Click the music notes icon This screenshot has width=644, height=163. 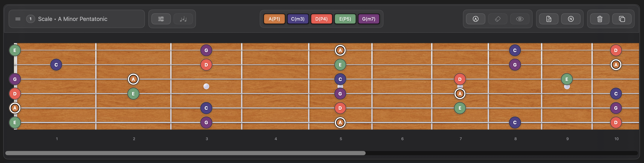coord(183,19)
